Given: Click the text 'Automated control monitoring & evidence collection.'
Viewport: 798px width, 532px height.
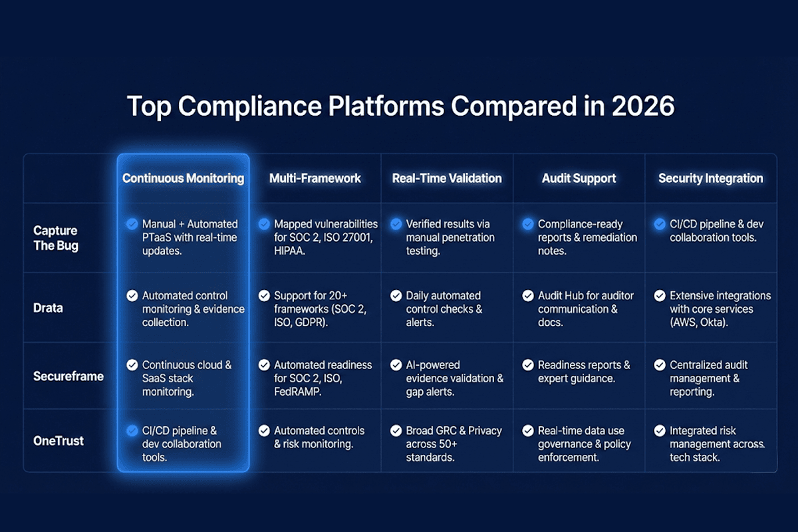Looking at the screenshot, I should pyautogui.click(x=193, y=309).
